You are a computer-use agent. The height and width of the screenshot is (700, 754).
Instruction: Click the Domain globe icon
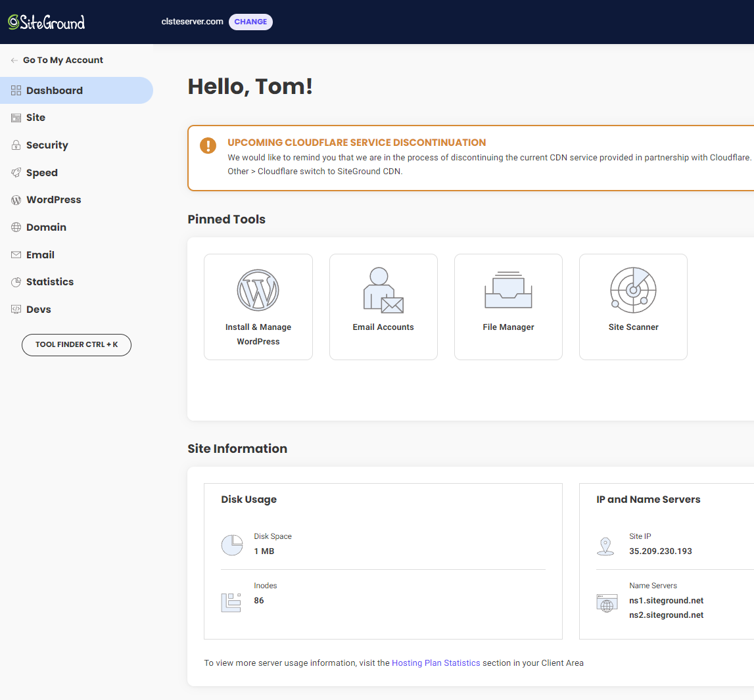pyautogui.click(x=16, y=227)
